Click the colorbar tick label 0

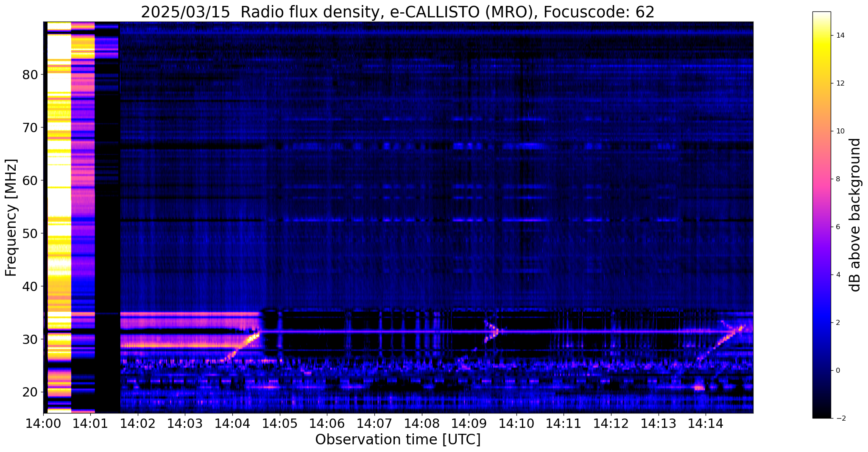pos(838,371)
